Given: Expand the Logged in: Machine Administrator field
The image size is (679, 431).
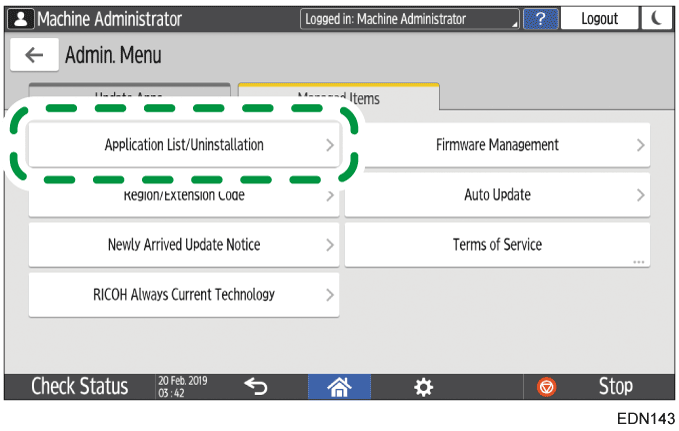Looking at the screenshot, I should pos(410,19).
